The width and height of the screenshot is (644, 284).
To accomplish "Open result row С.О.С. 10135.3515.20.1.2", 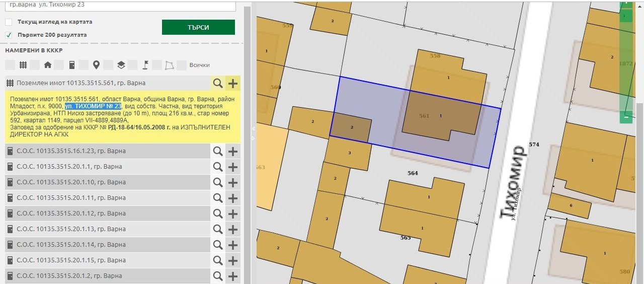I will coord(71,276).
